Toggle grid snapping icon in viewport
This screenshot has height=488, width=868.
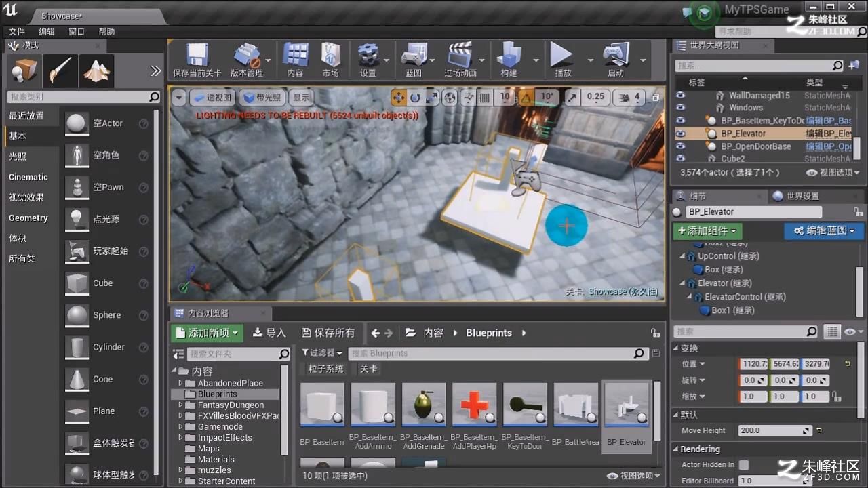click(485, 98)
